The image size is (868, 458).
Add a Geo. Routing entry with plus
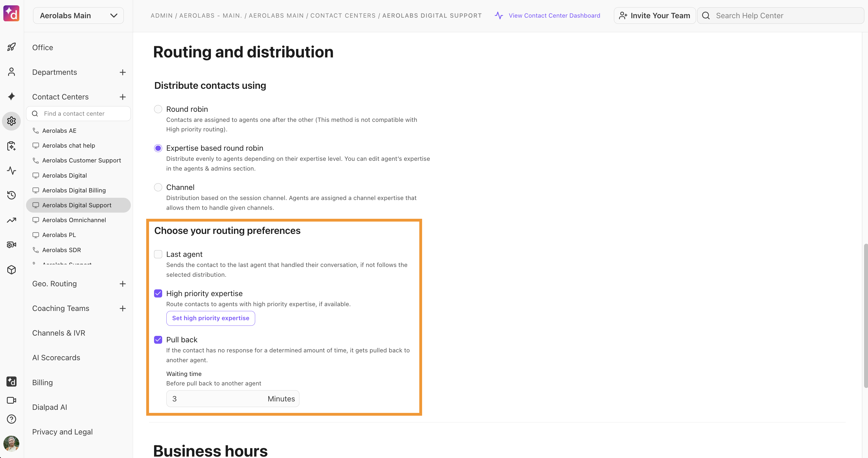click(x=123, y=284)
